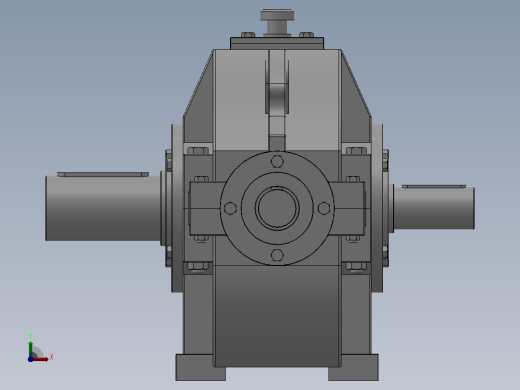The width and height of the screenshot is (520, 390).
Task: Select the right bolt on top cover
Action: [306, 35]
